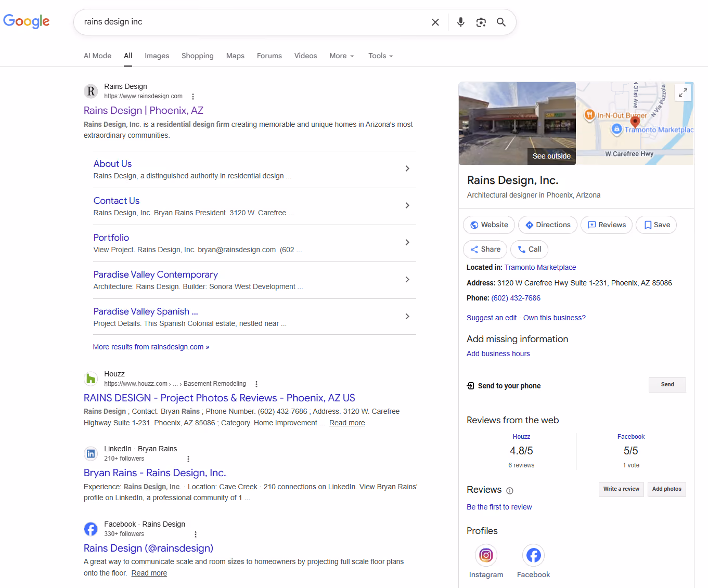
Task: Expand the Portfolio sitelink chevron
Action: [x=407, y=242]
